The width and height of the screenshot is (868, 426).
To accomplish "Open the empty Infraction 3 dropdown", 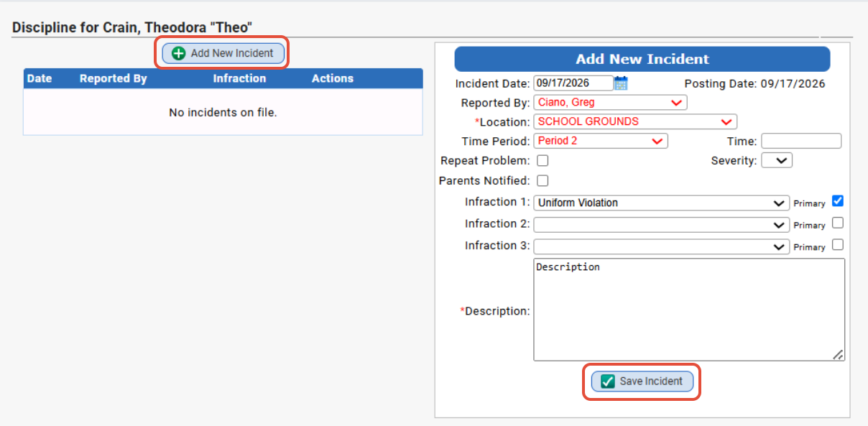I will pyautogui.click(x=661, y=246).
